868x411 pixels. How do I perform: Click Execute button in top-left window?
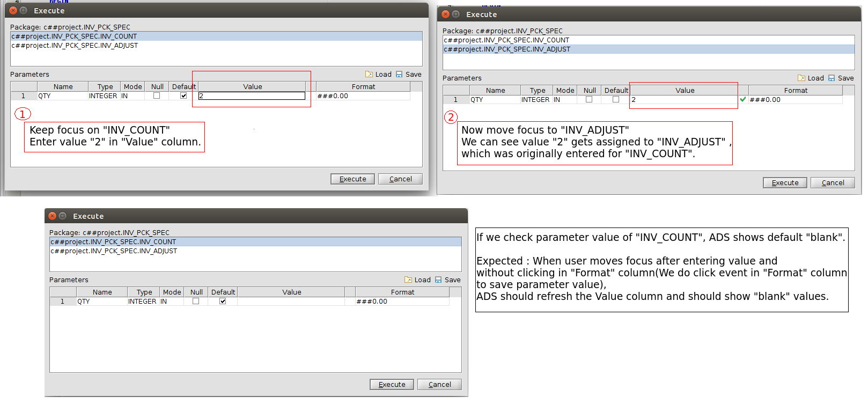(x=352, y=179)
